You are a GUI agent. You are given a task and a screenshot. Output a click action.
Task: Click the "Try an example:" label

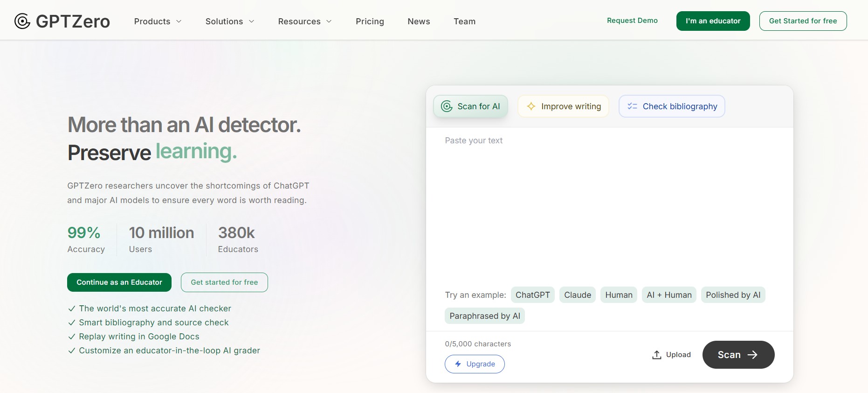pos(475,295)
